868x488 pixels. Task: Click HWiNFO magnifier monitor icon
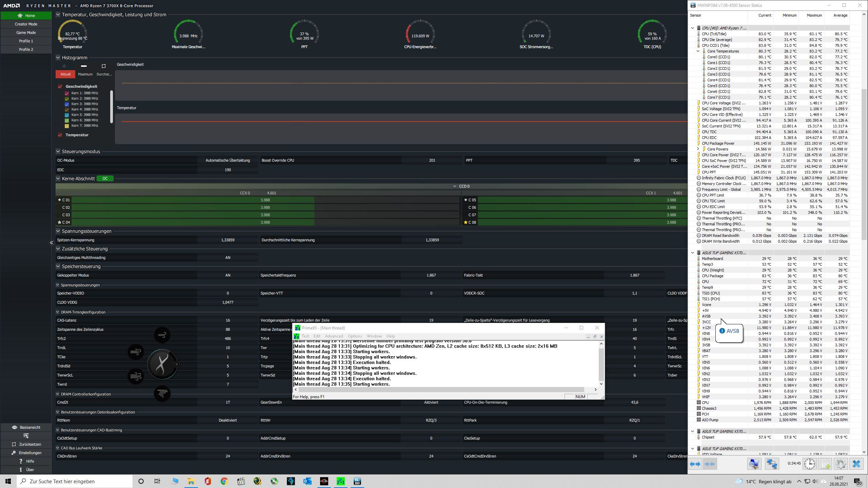[x=754, y=464]
